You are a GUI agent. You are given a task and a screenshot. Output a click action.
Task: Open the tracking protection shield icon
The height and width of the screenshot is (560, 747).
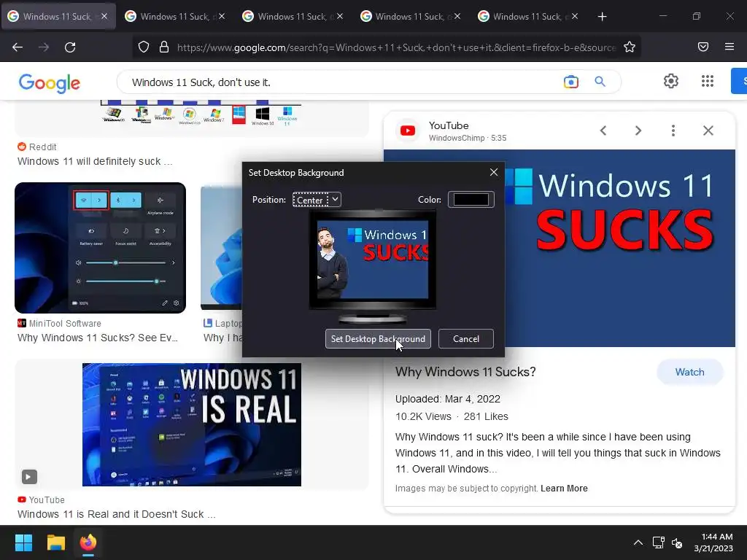point(144,47)
